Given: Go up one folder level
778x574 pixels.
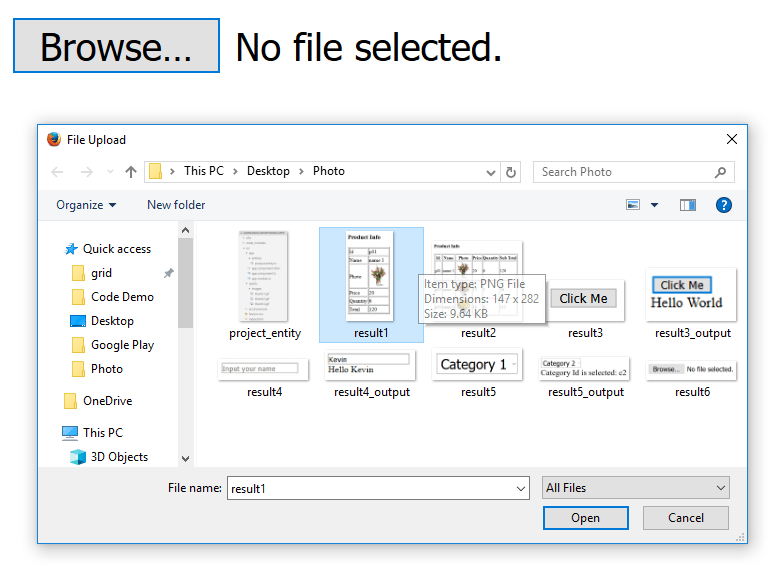Looking at the screenshot, I should pos(130,172).
